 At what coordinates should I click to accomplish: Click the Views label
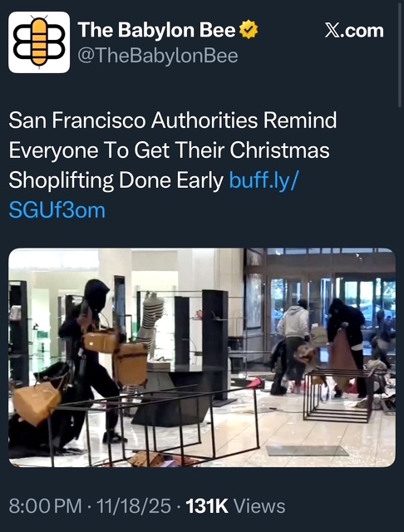pyautogui.click(x=259, y=506)
